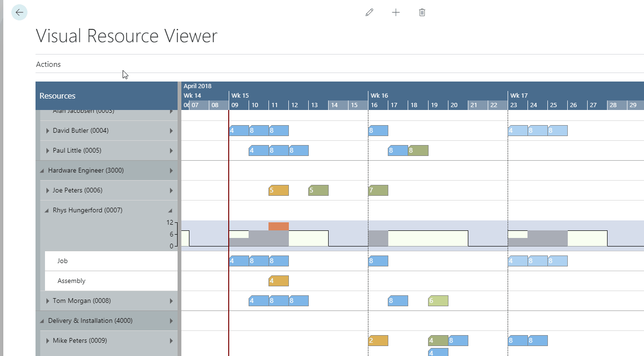
Task: Select the Assembly row under Rhys Hungerford
Action: click(111, 281)
